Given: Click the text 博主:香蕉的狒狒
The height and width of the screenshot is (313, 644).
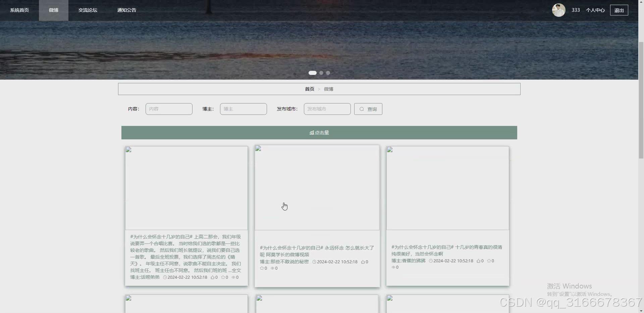Looking at the screenshot, I should pyautogui.click(x=408, y=261).
